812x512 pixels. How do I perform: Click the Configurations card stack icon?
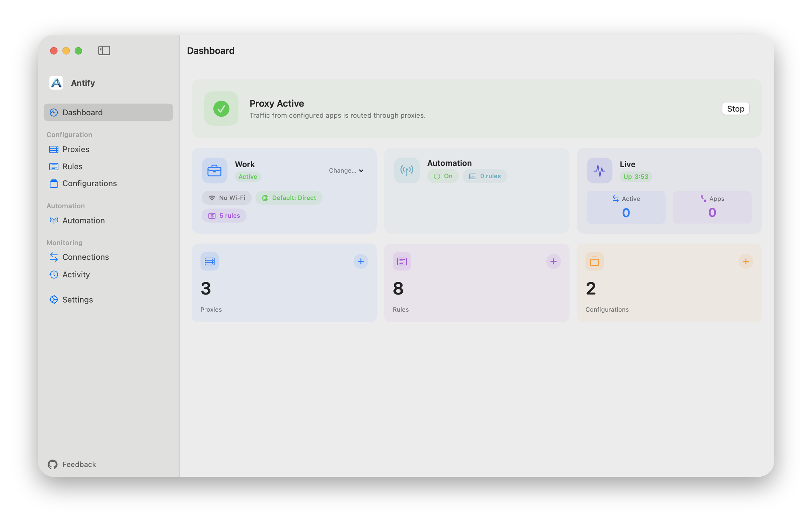click(595, 261)
